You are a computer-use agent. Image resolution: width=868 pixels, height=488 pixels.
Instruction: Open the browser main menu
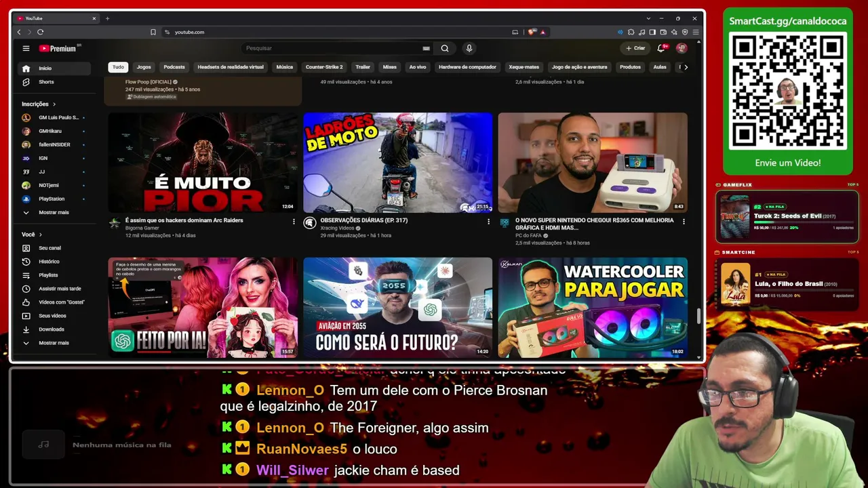point(696,32)
